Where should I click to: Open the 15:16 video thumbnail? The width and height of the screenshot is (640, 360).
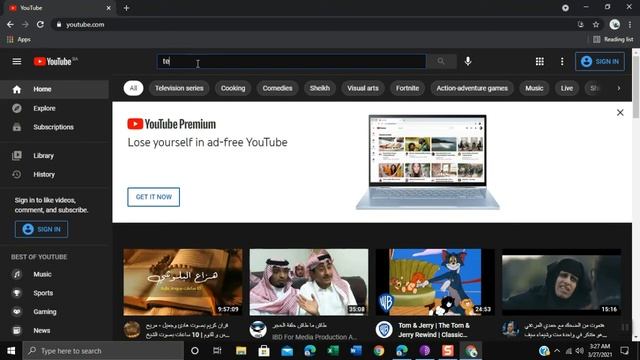pos(561,282)
